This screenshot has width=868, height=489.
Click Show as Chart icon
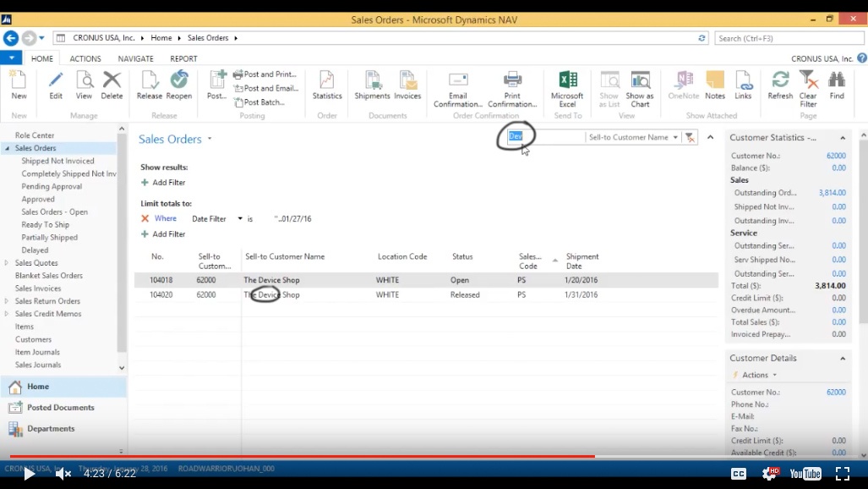point(640,90)
